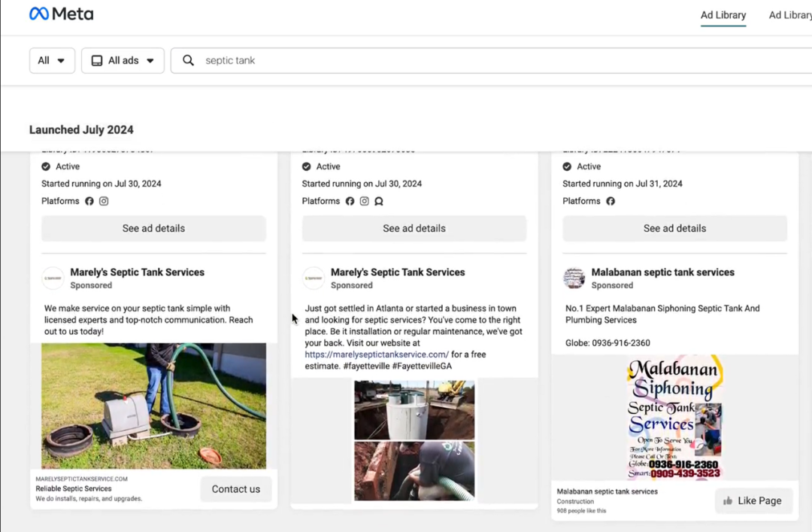Click the Active status checkmark in first ad
Screen dimensions: 812x532
click(x=46, y=166)
